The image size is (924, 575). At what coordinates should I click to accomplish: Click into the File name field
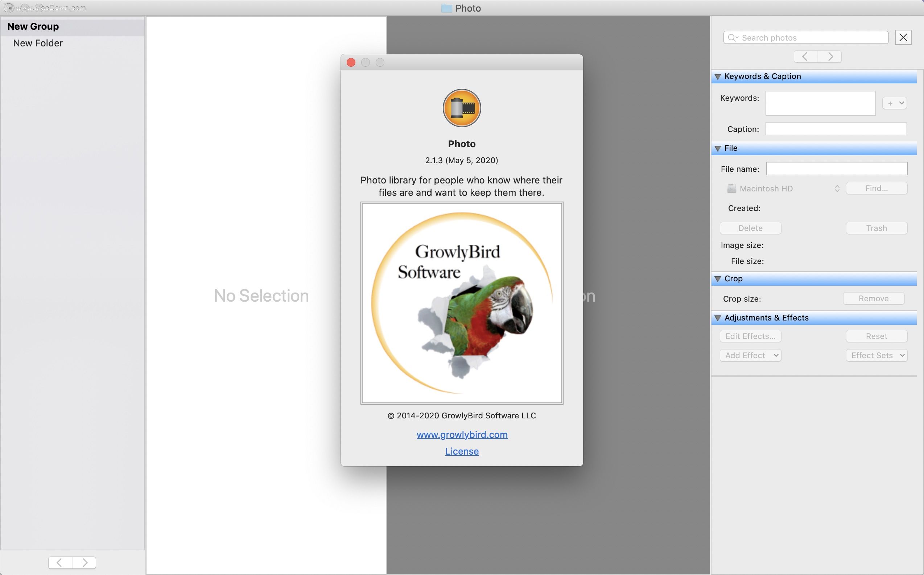pos(837,169)
